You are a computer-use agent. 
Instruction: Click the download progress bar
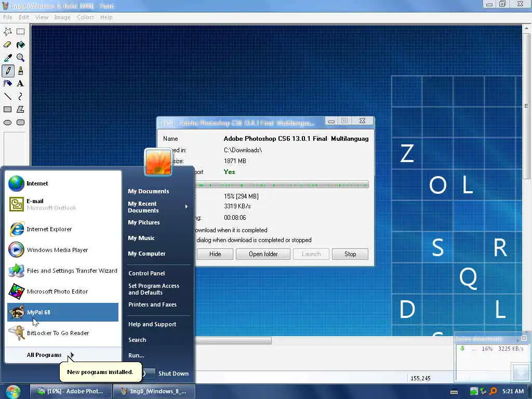tap(282, 185)
